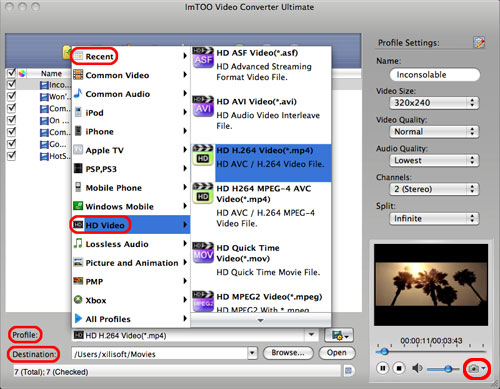Click the PSP,PS3 icon
The width and height of the screenshot is (500, 389).
pos(78,168)
